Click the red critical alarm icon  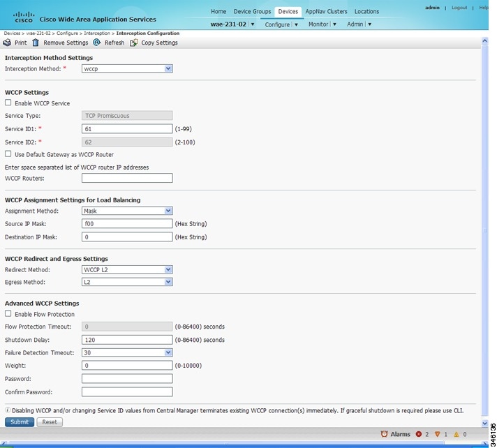[419, 434]
